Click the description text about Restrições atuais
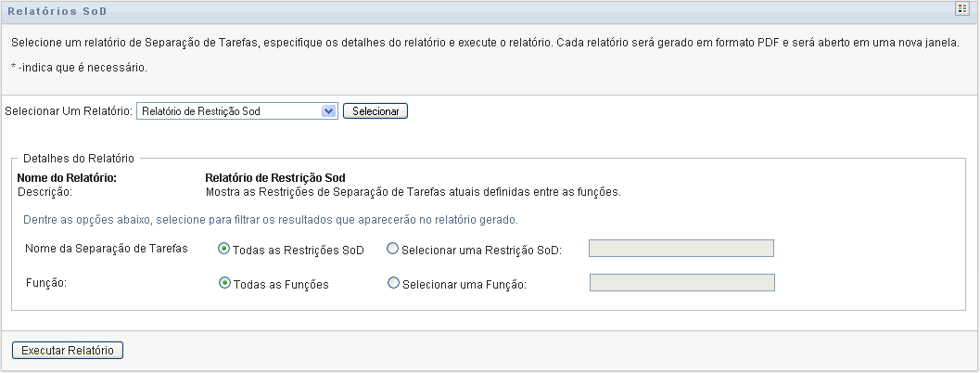Image resolution: width=980 pixels, height=373 pixels. 412,192
